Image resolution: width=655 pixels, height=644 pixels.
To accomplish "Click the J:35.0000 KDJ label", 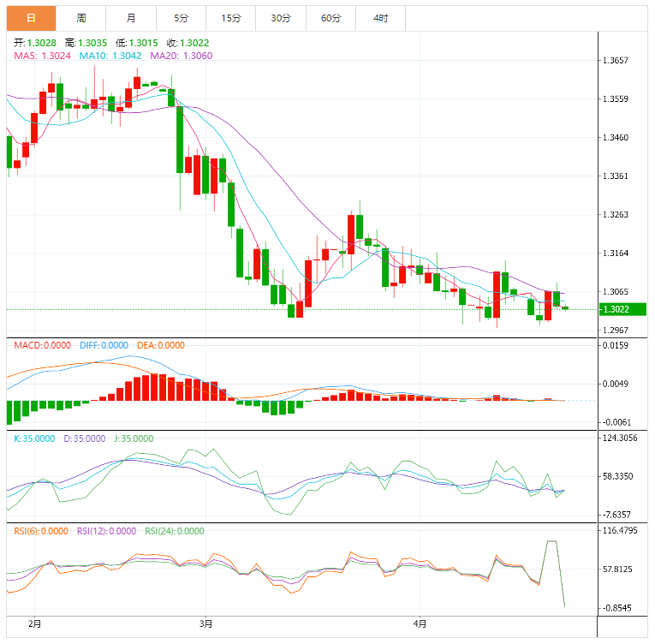I will [134, 438].
